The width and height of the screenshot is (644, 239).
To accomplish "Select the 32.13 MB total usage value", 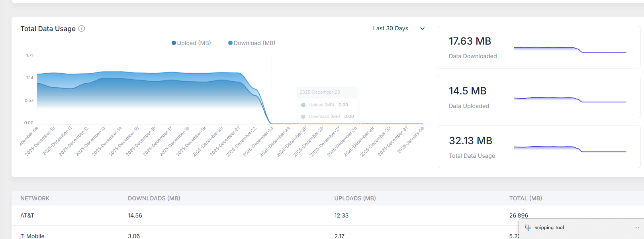I will click(x=470, y=141).
